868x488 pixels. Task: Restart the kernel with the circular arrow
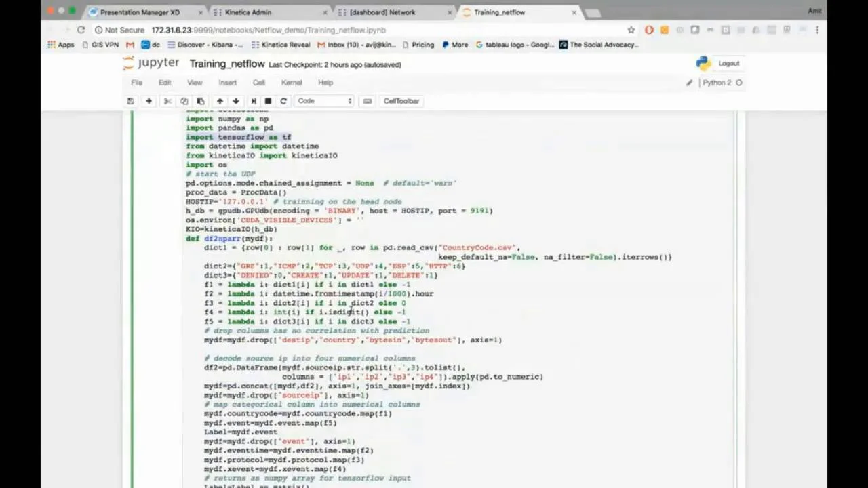[x=283, y=101]
